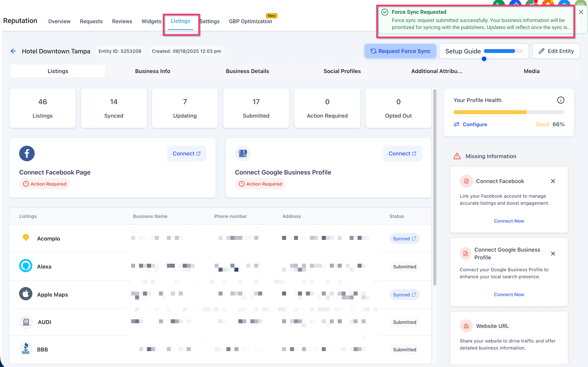Click the Profile Health info icon
The width and height of the screenshot is (588, 367).
pyautogui.click(x=560, y=100)
